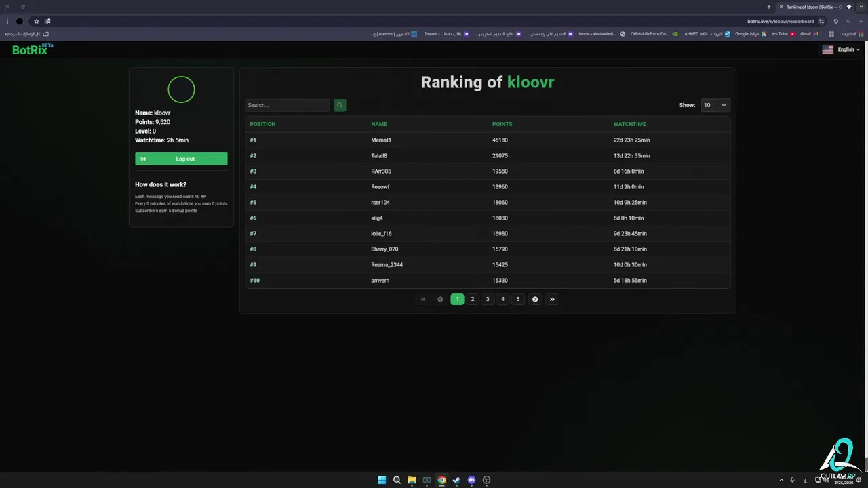
Task: Click the Log out button
Action: coord(181,159)
